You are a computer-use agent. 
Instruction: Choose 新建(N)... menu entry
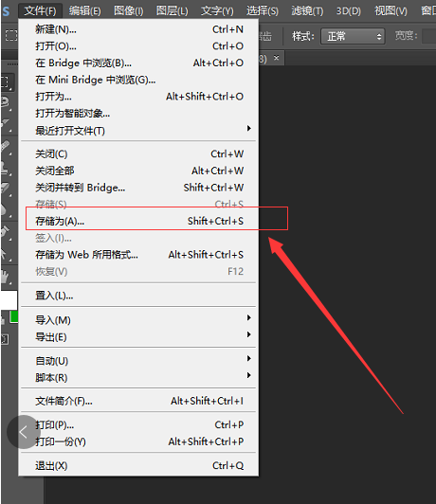pos(138,29)
